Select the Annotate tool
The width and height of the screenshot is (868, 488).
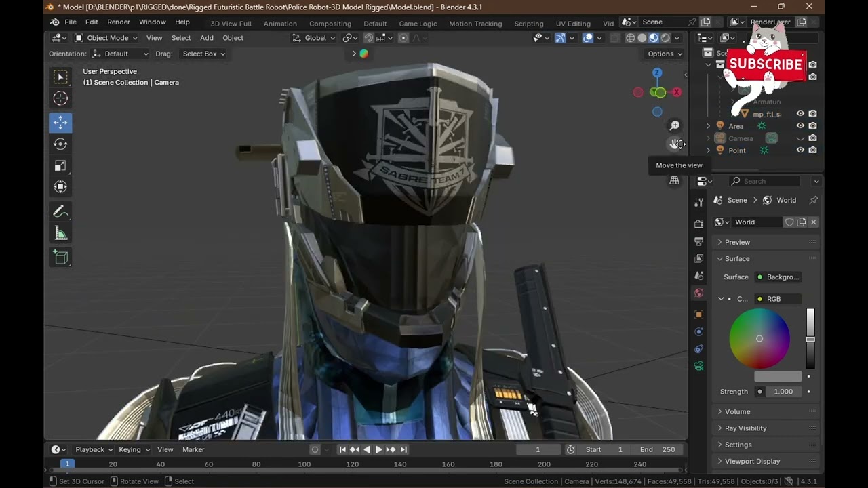(x=60, y=212)
